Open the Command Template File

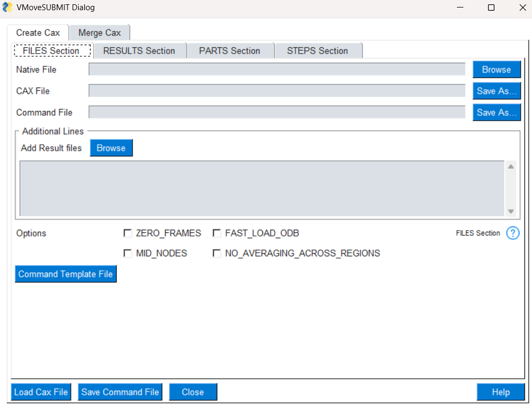coord(65,274)
